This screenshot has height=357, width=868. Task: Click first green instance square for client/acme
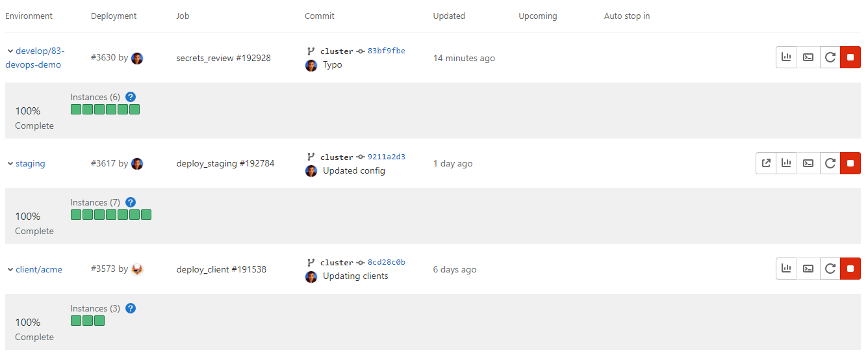(x=76, y=321)
